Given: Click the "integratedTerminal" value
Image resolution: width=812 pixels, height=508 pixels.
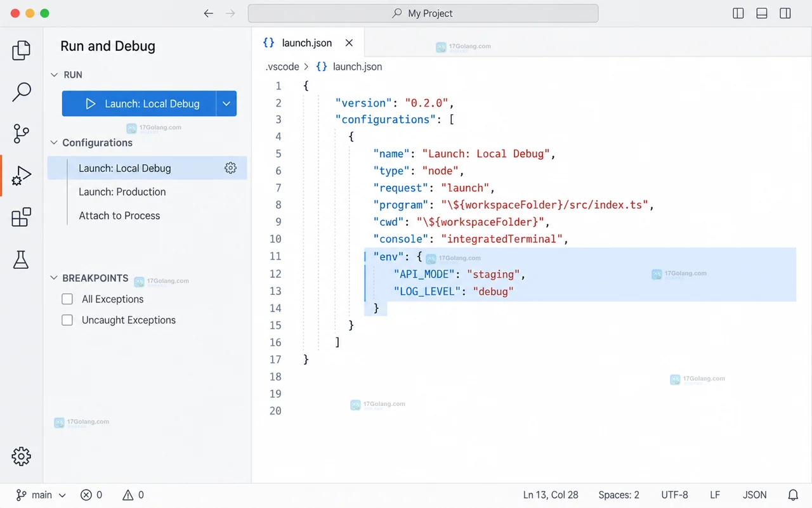Looking at the screenshot, I should point(502,239).
